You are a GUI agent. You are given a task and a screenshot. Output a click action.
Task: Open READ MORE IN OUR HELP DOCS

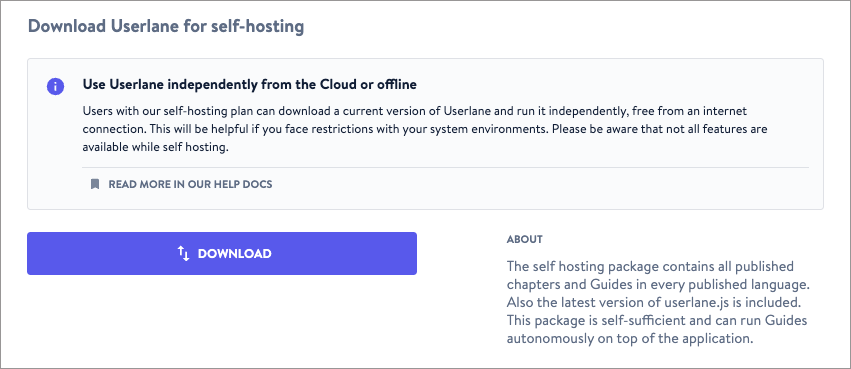point(190,184)
